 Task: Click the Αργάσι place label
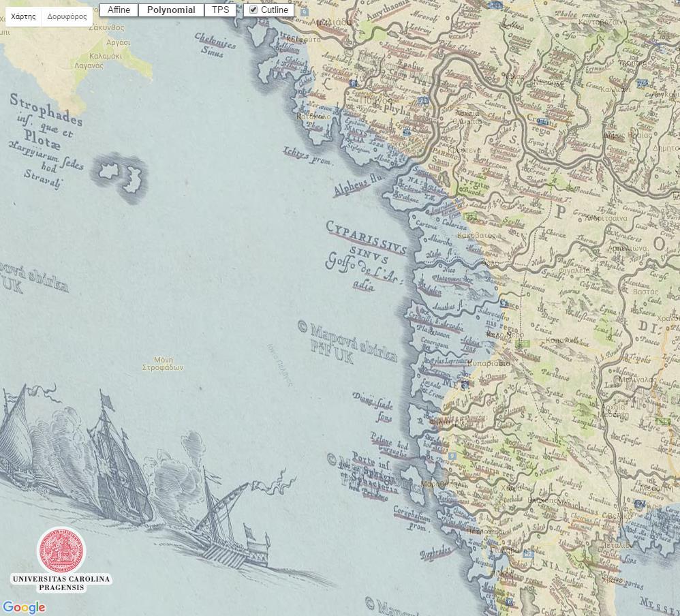click(118, 42)
